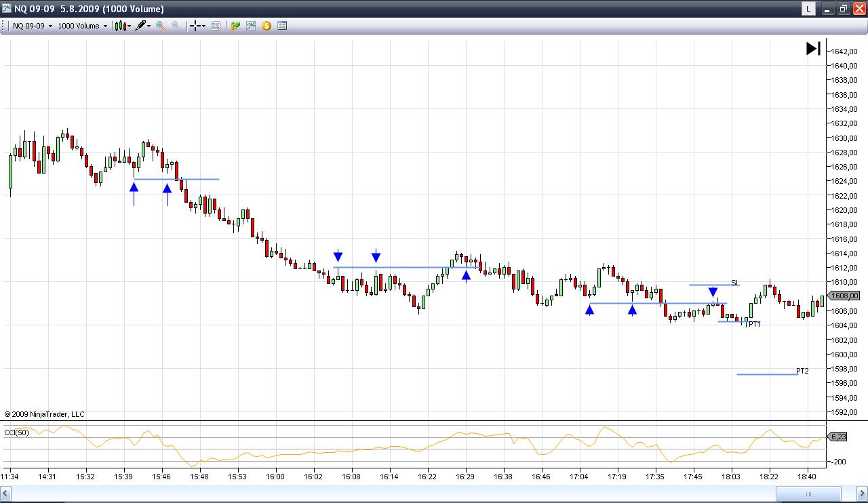The image size is (868, 503).
Task: Click the green chart trader toolbar icon
Action: click(235, 26)
